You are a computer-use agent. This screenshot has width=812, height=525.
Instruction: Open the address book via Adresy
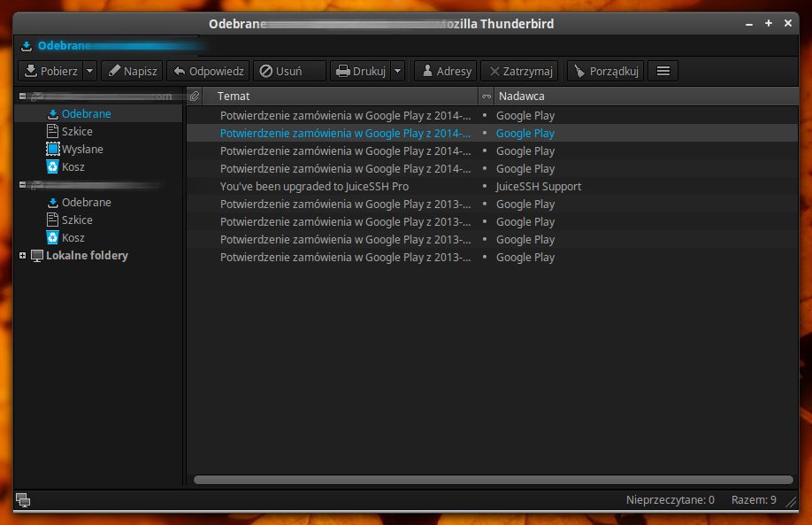446,71
